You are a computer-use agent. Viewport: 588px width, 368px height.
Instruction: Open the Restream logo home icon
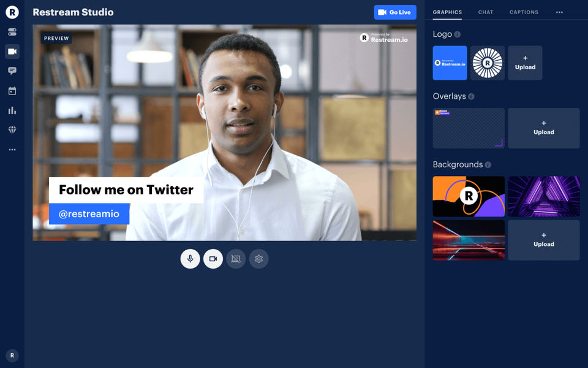click(x=12, y=12)
